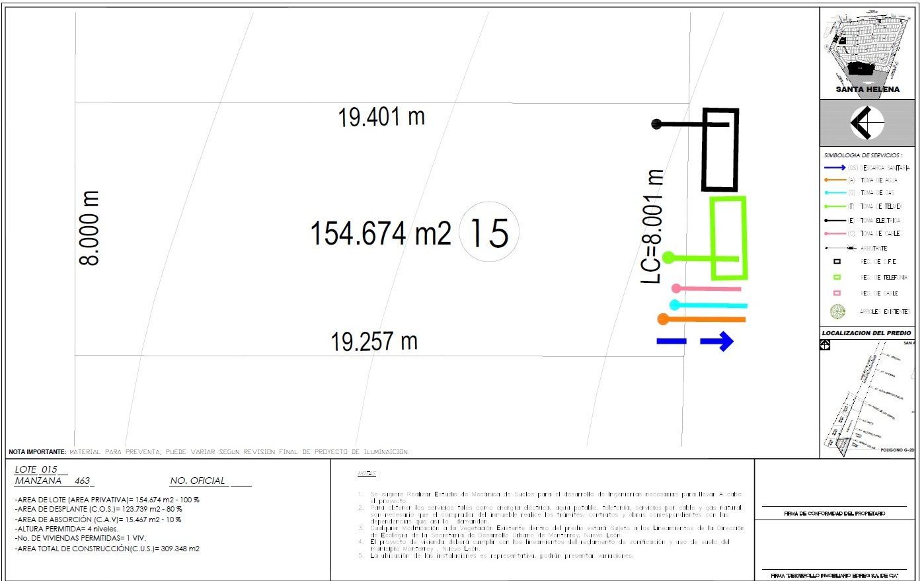The image size is (924, 581).
Task: Click the large green telephone register rectangle on plan
Action: (728, 238)
